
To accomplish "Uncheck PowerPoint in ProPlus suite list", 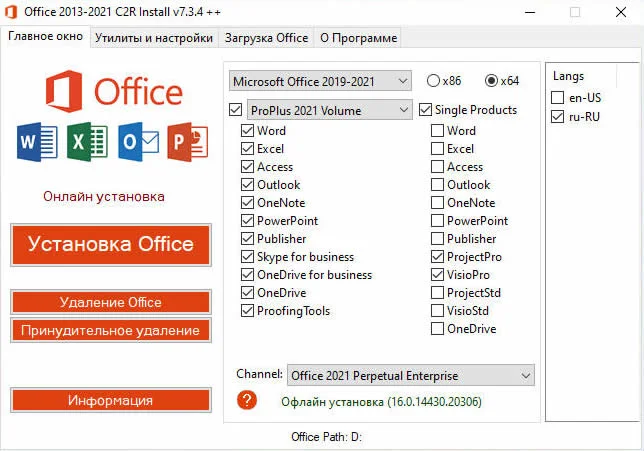I will tap(247, 221).
